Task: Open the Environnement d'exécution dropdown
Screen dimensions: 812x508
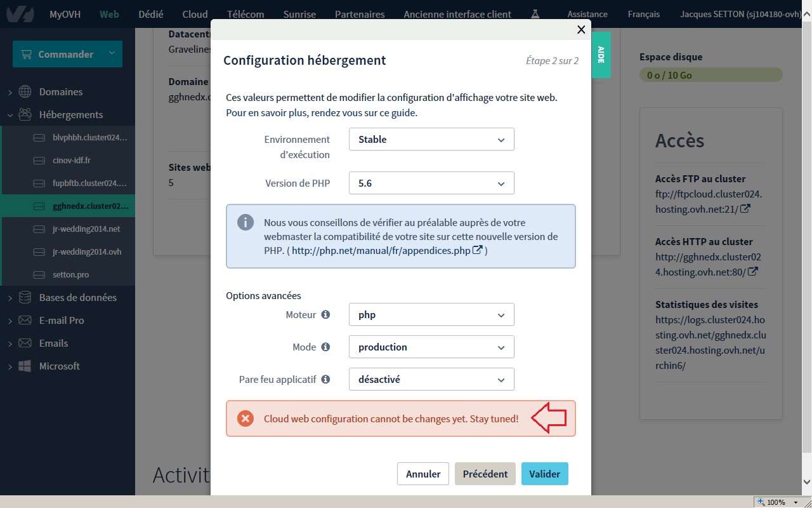Action: pyautogui.click(x=431, y=140)
